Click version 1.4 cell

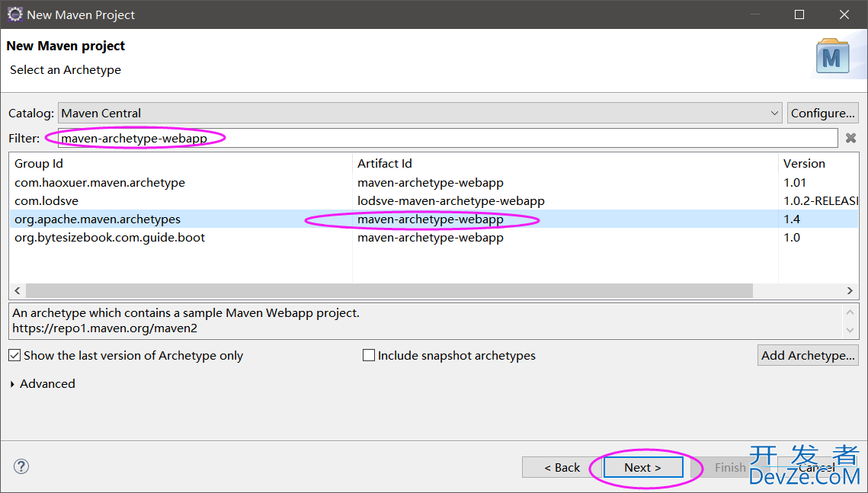pyautogui.click(x=792, y=219)
